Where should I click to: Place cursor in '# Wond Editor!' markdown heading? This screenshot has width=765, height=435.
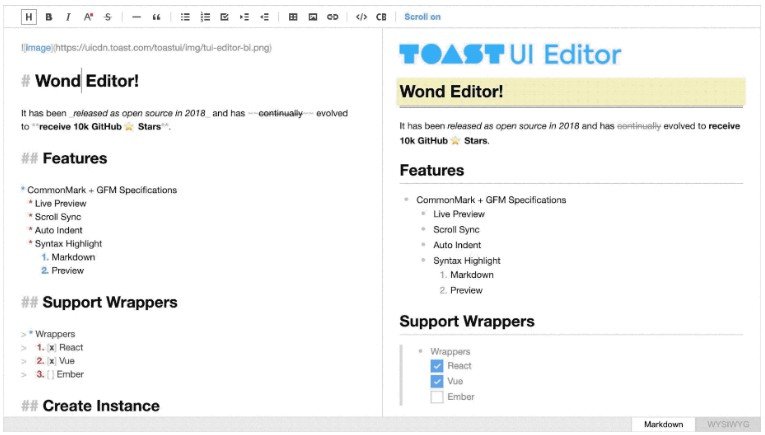[x=80, y=81]
